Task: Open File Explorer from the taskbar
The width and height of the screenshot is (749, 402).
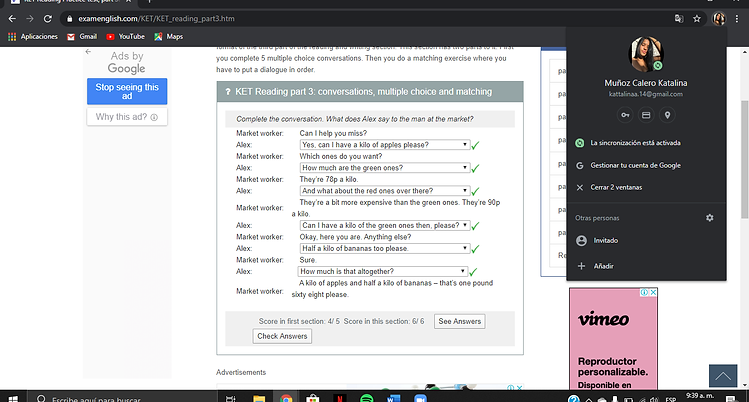Action: point(259,398)
